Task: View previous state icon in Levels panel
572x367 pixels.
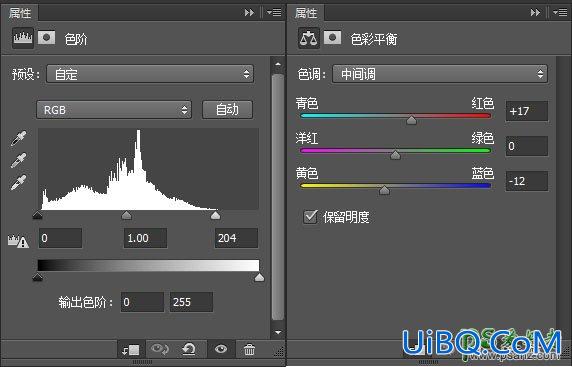Action: [x=159, y=349]
